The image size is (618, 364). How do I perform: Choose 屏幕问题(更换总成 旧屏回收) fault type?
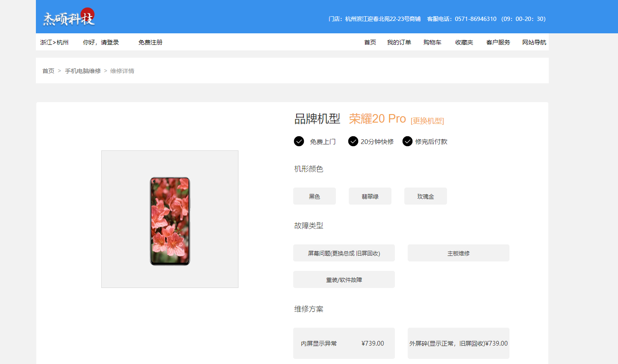pos(344,253)
